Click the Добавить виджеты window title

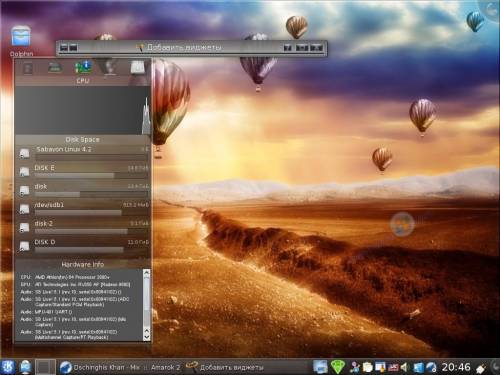coord(184,47)
